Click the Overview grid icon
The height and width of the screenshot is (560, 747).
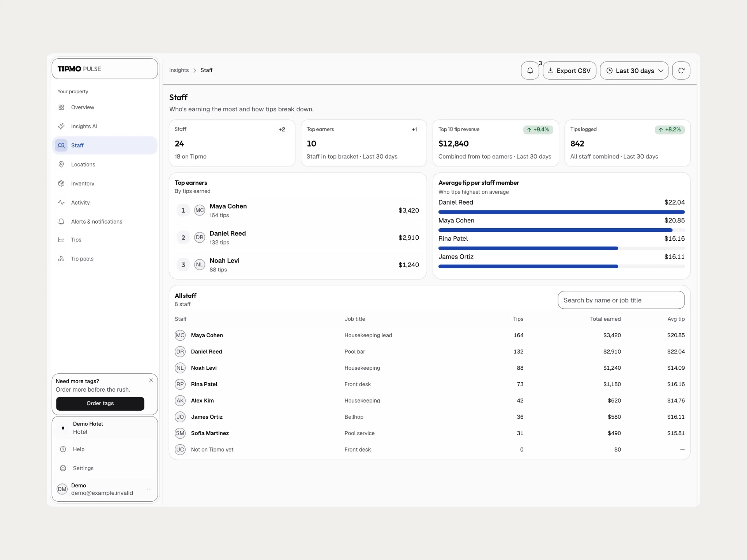tap(61, 107)
